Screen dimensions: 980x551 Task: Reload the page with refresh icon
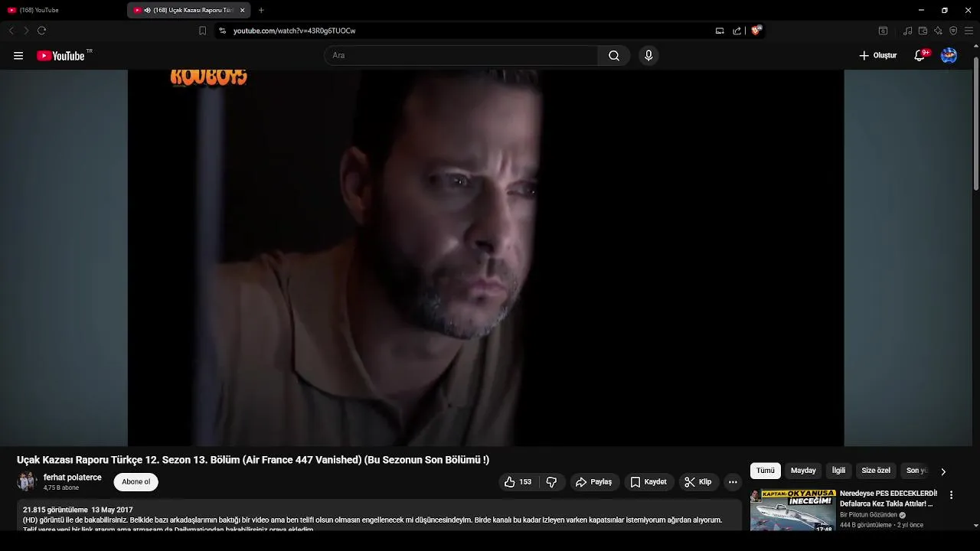41,31
